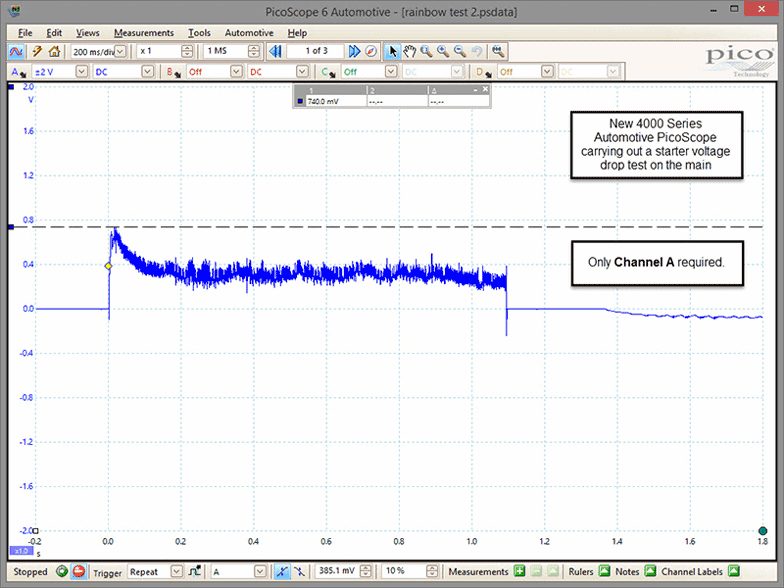Select the hand pan tool
The image size is (784, 588).
410,51
